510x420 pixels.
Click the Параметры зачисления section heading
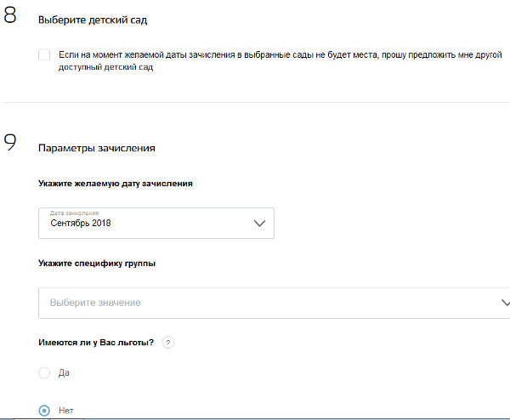pos(96,148)
